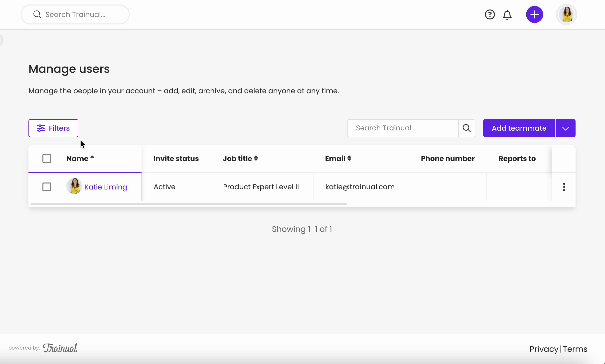Image resolution: width=605 pixels, height=364 pixels.
Task: Open the profile avatar menu in header
Action: pos(567,14)
